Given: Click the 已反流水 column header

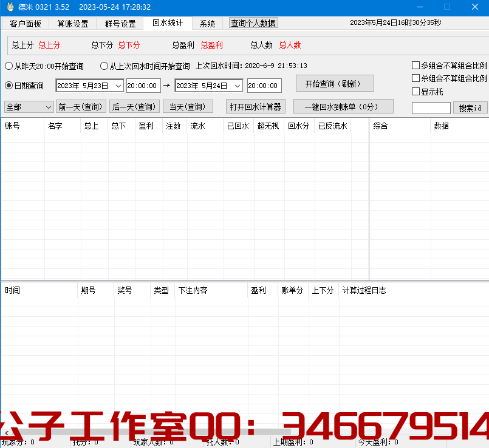Looking at the screenshot, I should [333, 126].
